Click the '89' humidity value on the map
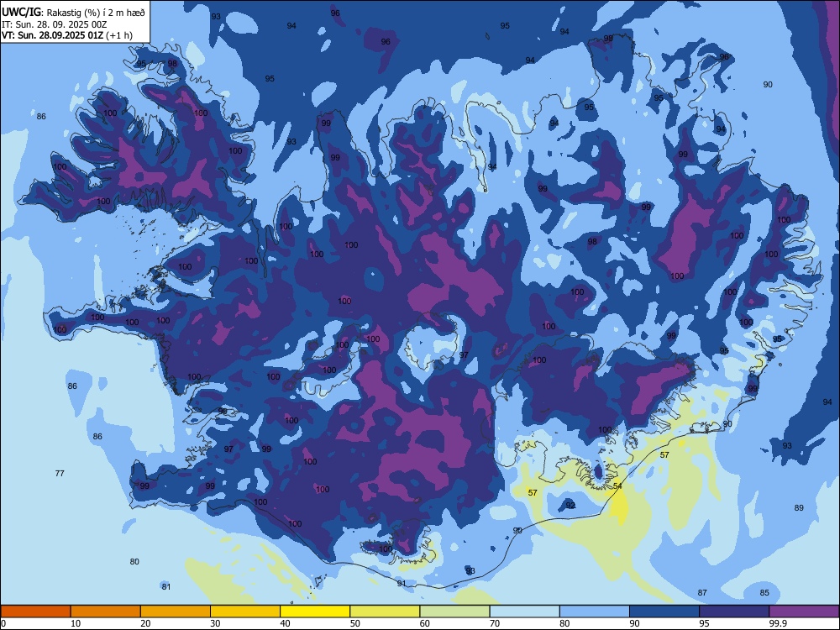Viewport: 840px width, 630px height. pos(799,508)
